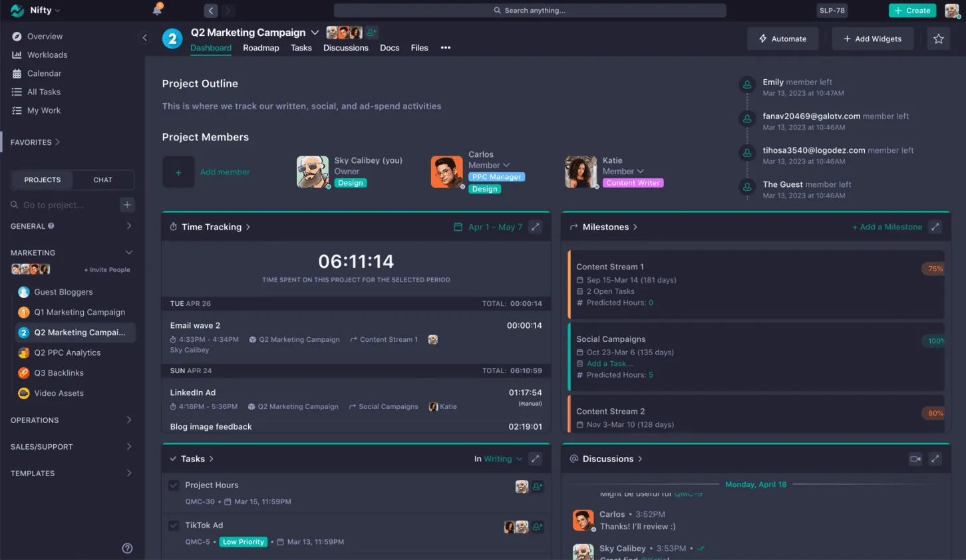Open Katie's Member role dropdown
This screenshot has width=966, height=560.
623,171
